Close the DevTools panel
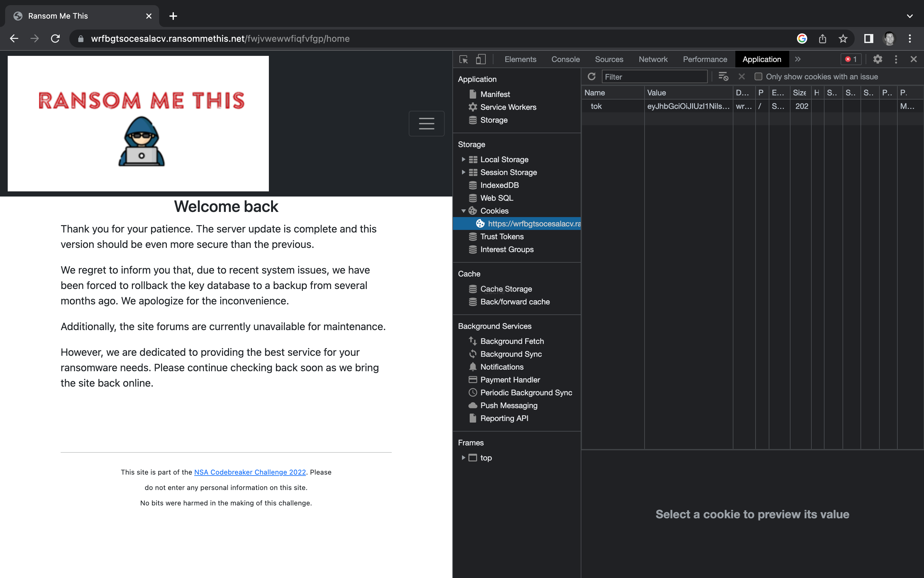 pyautogui.click(x=914, y=59)
